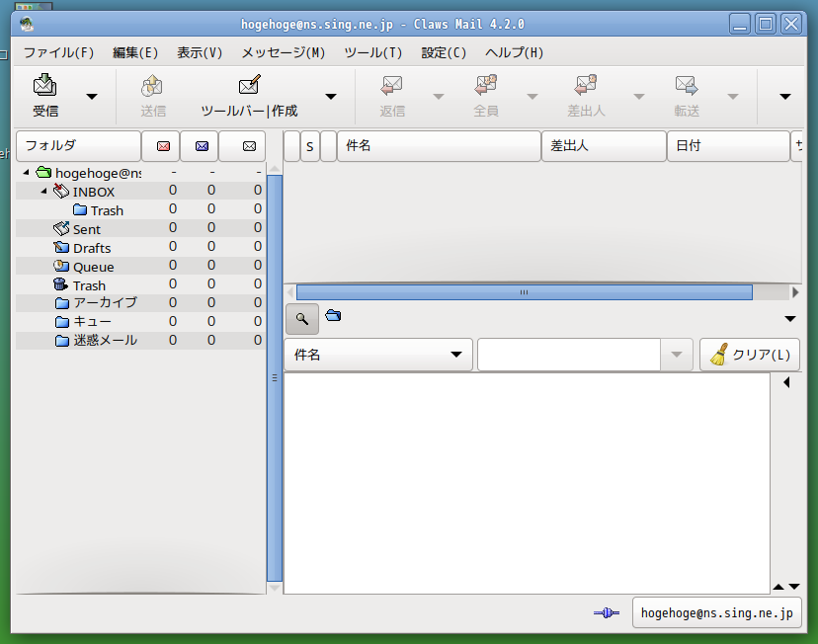Click the 受信 (Get Mail) toolbar icon

click(x=45, y=97)
